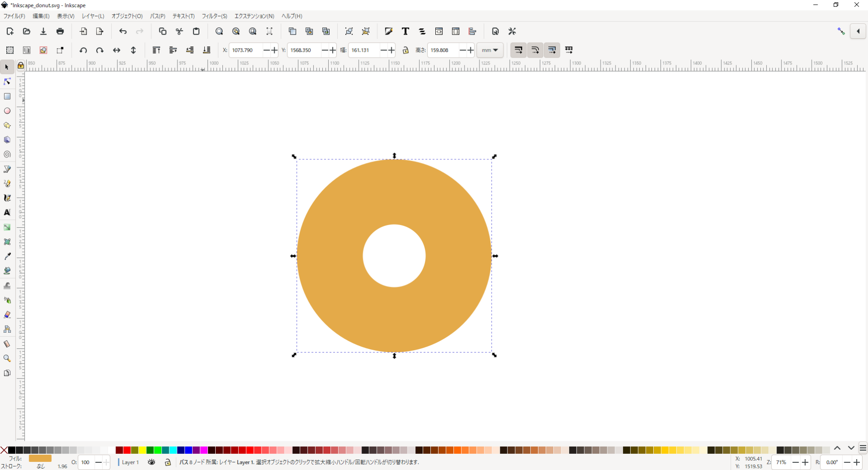This screenshot has height=470, width=868.
Task: Click the Undo button
Action: [123, 31]
